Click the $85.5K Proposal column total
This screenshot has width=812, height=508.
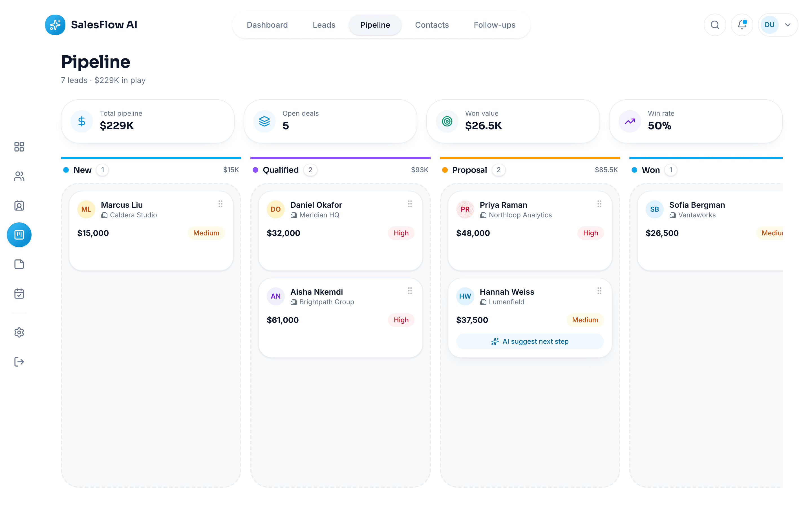tap(606, 170)
